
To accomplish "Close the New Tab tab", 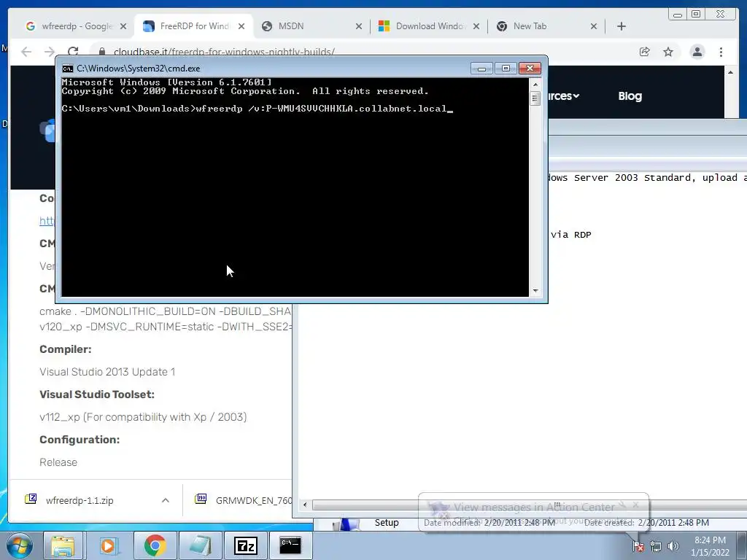I will 594,26.
